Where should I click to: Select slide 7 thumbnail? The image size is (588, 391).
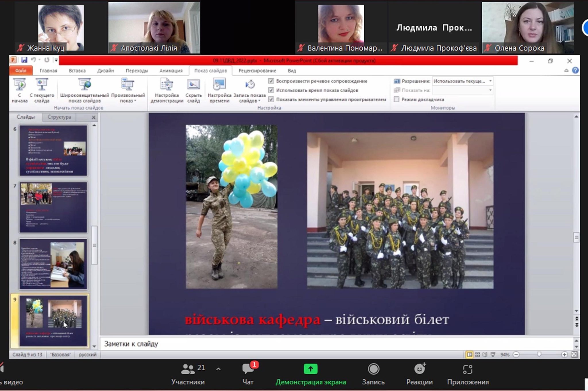53,207
